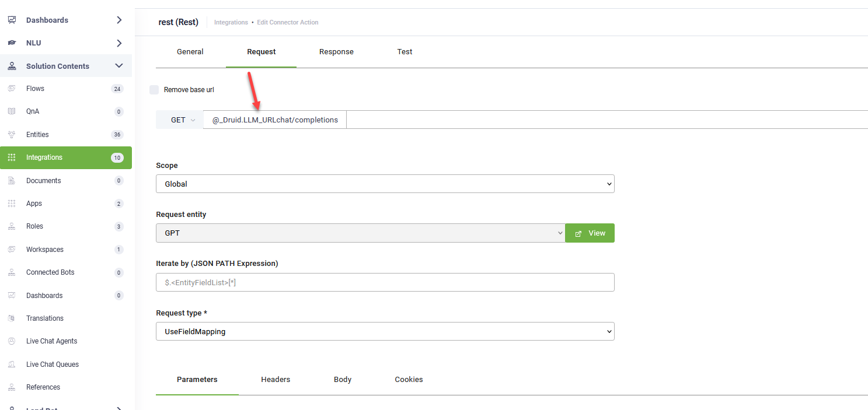Click the Edit Connector Action breadcrumb text
This screenshot has width=868, height=410.
point(288,23)
